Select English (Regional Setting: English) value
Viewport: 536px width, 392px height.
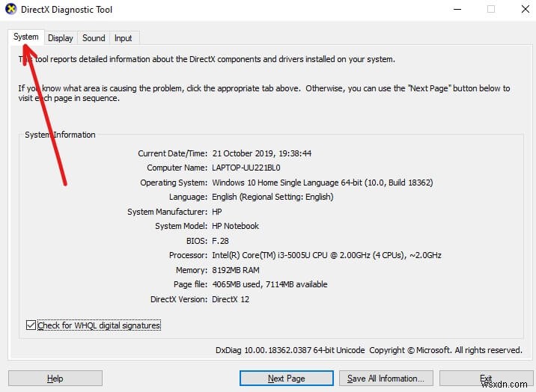pos(272,197)
